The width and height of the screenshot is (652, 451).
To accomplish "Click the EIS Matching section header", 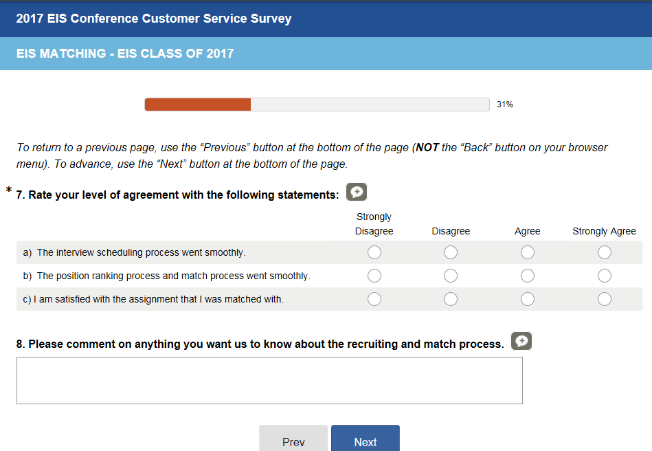I will click(x=125, y=54).
